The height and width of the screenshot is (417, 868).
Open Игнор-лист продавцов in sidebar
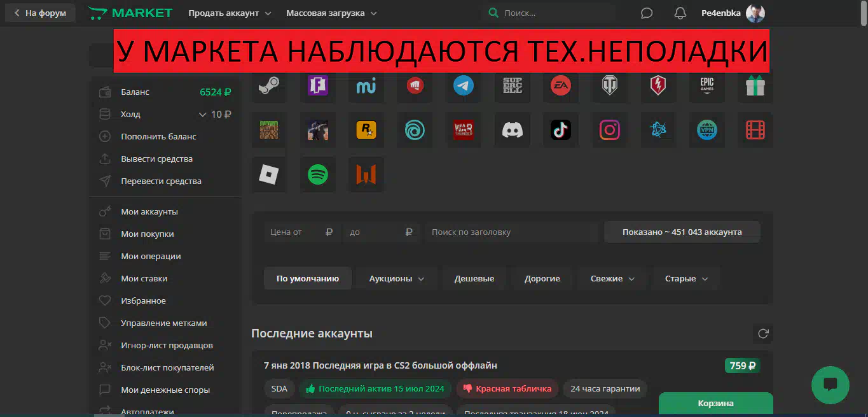[x=165, y=345]
